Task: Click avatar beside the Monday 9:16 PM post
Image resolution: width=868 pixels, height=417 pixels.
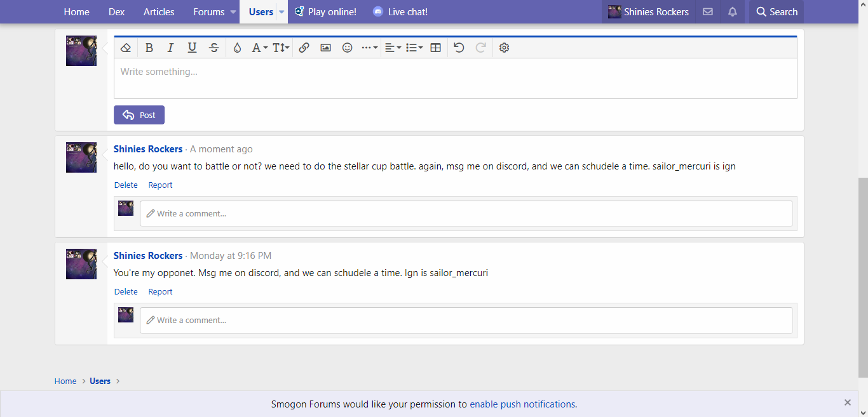Action: pyautogui.click(x=81, y=264)
